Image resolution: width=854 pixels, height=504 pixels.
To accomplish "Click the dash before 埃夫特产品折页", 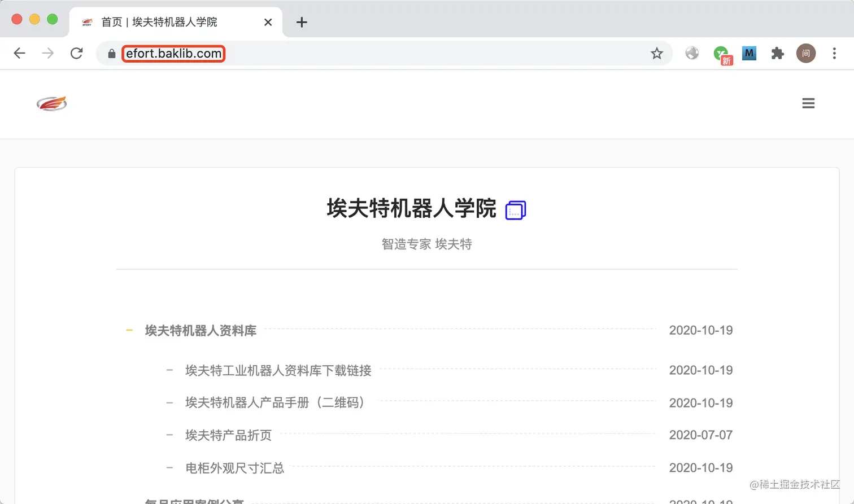I will coord(169,435).
